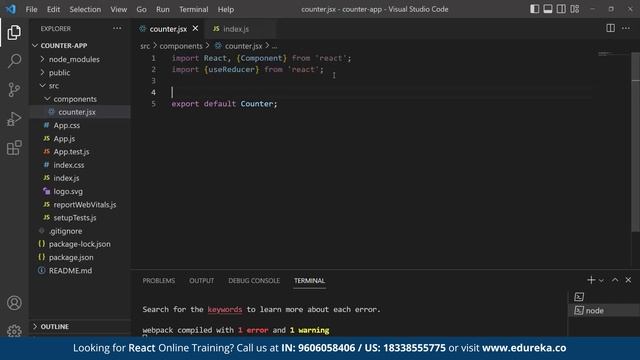Open Customize Layout button

[575, 9]
